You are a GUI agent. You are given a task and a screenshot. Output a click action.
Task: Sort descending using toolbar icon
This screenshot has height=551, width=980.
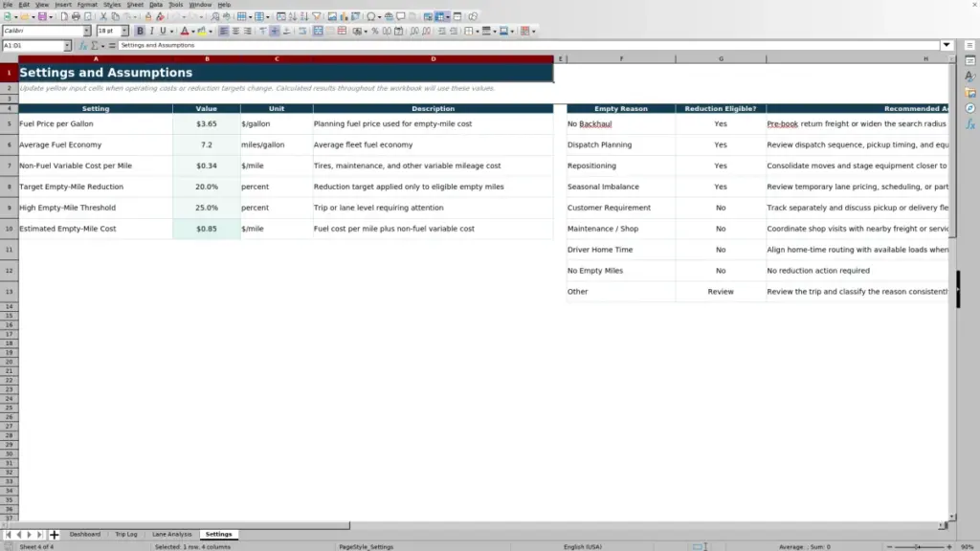coord(304,16)
